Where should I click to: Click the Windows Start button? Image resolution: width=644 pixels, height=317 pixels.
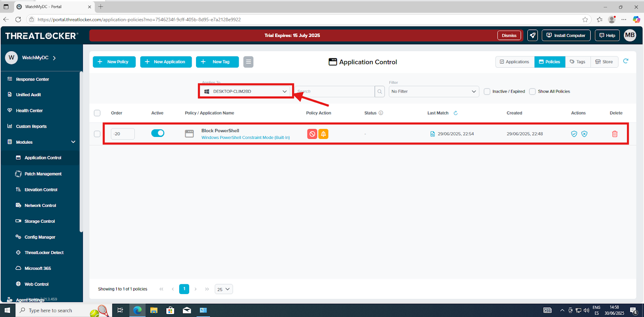tap(7, 310)
